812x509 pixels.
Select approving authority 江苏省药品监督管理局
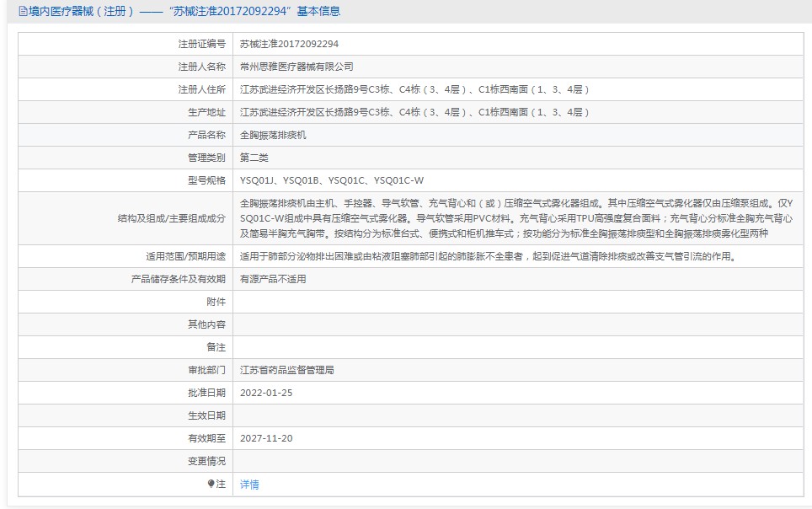(287, 370)
